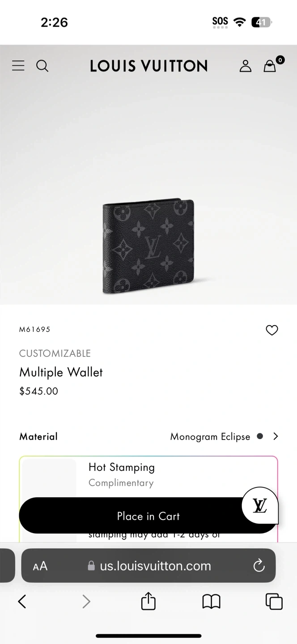Image resolution: width=297 pixels, height=644 pixels.
Task: Tap the Monogram Eclipse color dot
Action: (260, 436)
